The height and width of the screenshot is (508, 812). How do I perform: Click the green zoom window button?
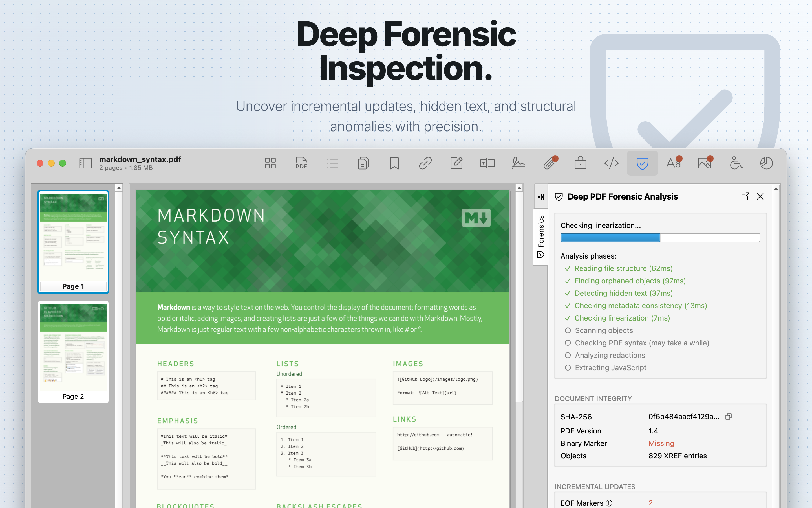(x=63, y=163)
